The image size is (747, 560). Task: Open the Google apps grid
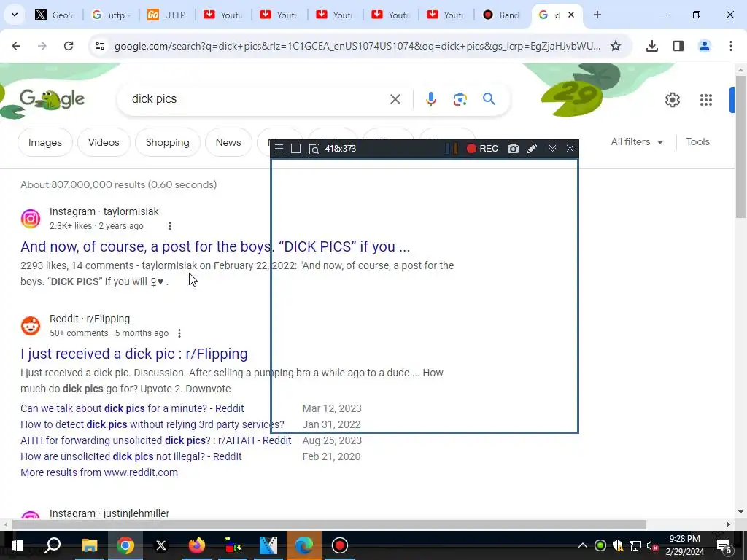[x=706, y=99]
